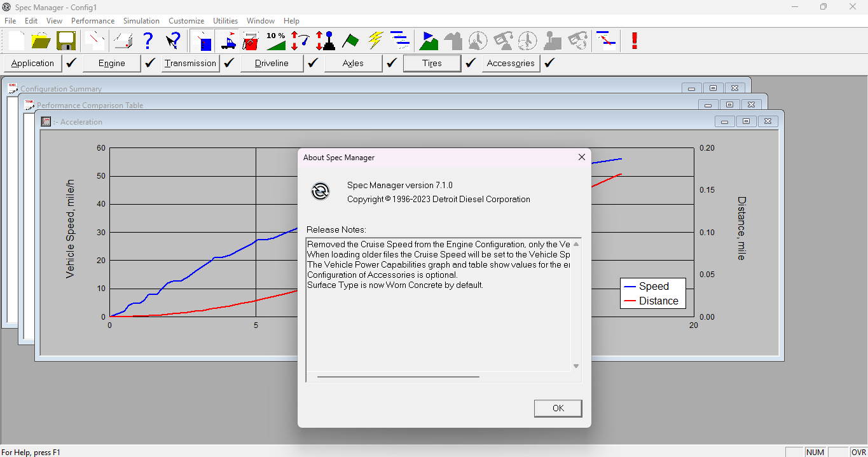868x457 pixels.
Task: Select the green flag toolbar icon
Action: click(350, 41)
